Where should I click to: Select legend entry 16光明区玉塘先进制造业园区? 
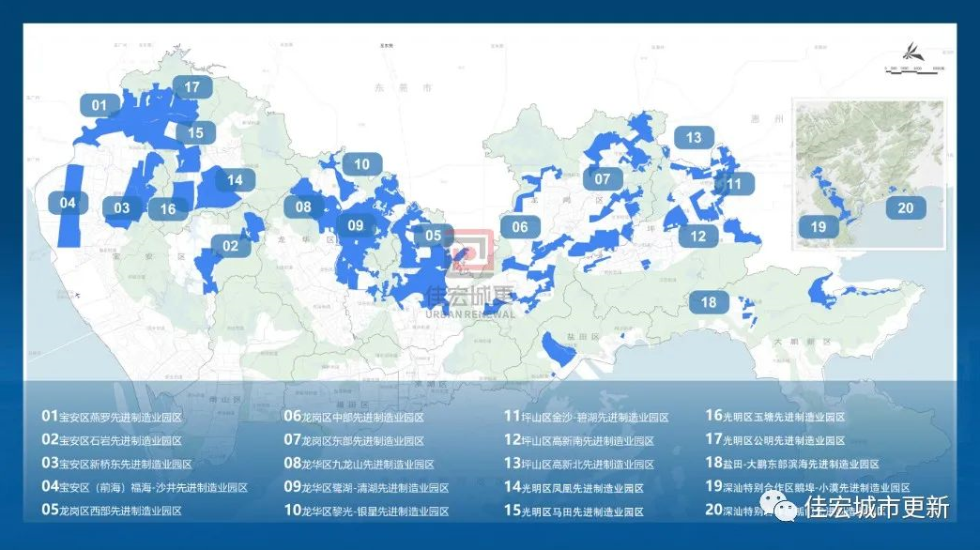point(774,417)
